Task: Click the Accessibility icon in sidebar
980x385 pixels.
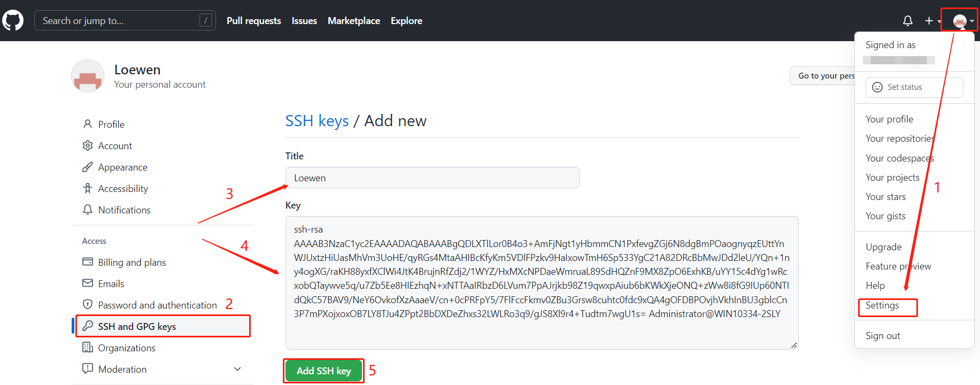Action: click(88, 188)
